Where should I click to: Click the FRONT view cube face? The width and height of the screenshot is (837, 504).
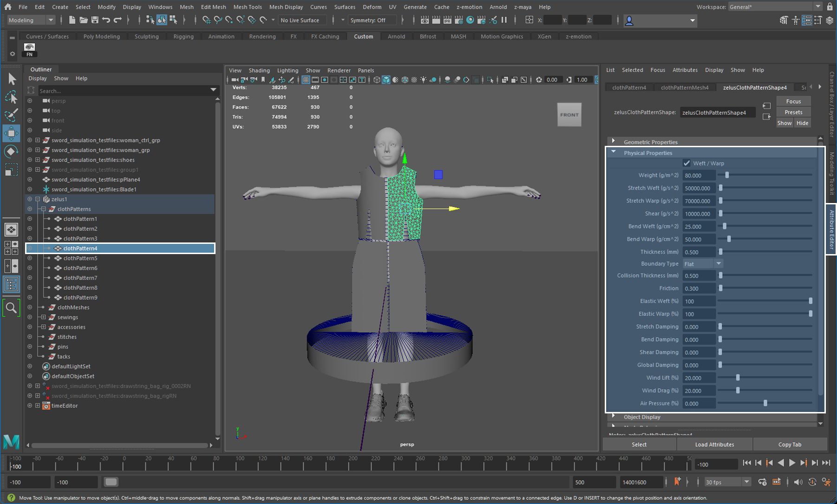click(569, 115)
